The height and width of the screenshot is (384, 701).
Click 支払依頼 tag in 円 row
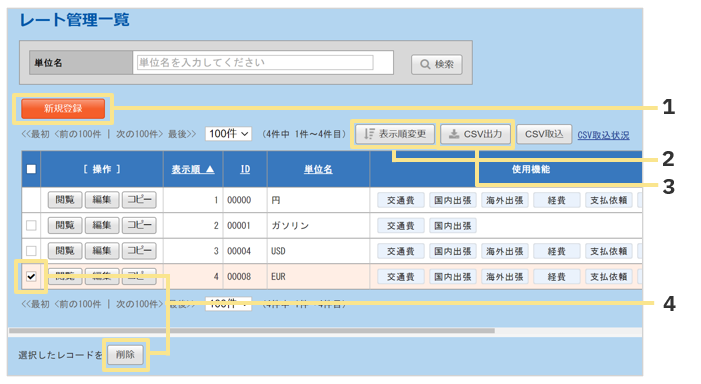[608, 200]
